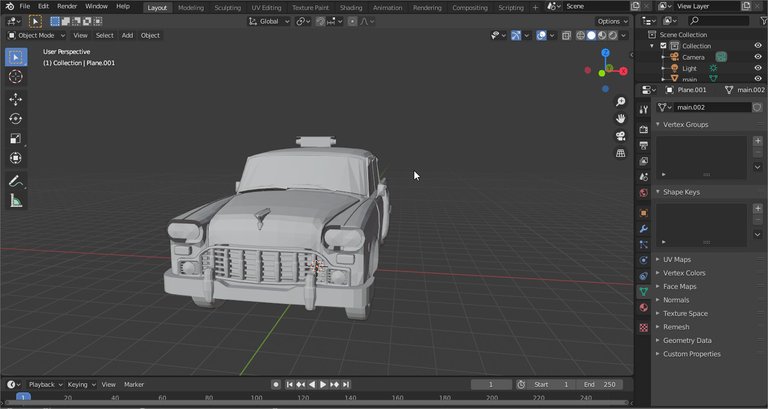
Task: Select the Annotate tool
Action: click(x=16, y=181)
